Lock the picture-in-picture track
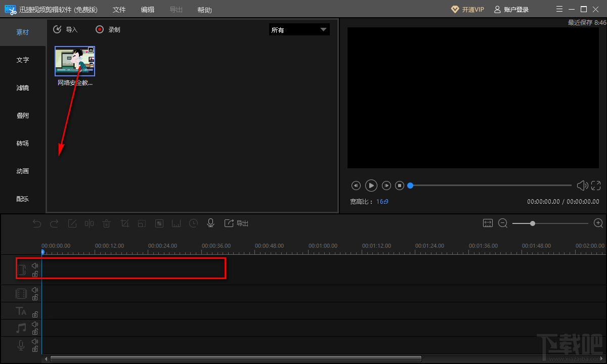 coord(35,298)
